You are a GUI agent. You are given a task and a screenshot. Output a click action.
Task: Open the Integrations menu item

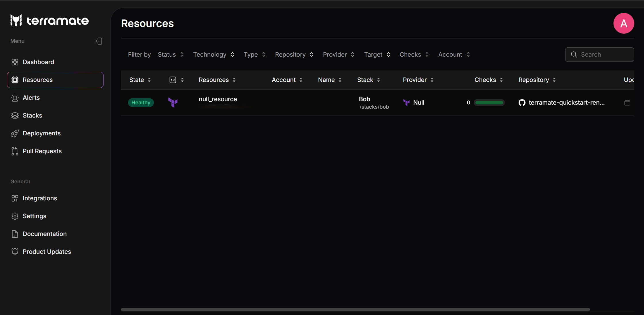tap(40, 198)
